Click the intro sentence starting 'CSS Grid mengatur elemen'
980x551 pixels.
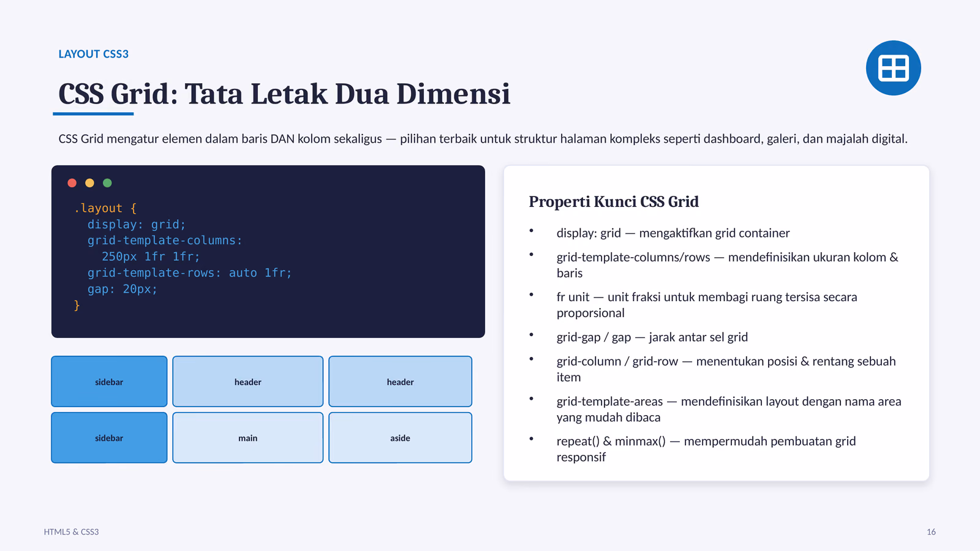[483, 139]
